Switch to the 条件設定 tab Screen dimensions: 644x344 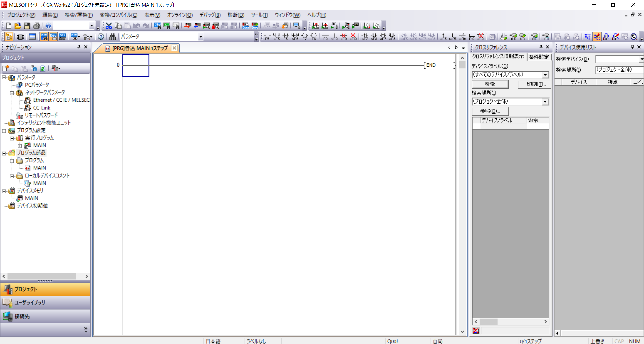pyautogui.click(x=539, y=57)
